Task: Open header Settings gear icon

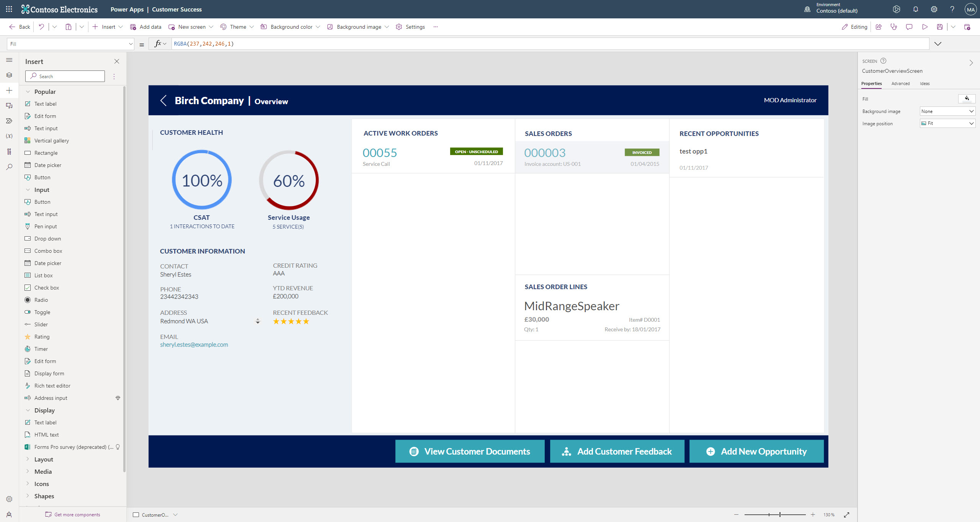Action: click(x=934, y=9)
